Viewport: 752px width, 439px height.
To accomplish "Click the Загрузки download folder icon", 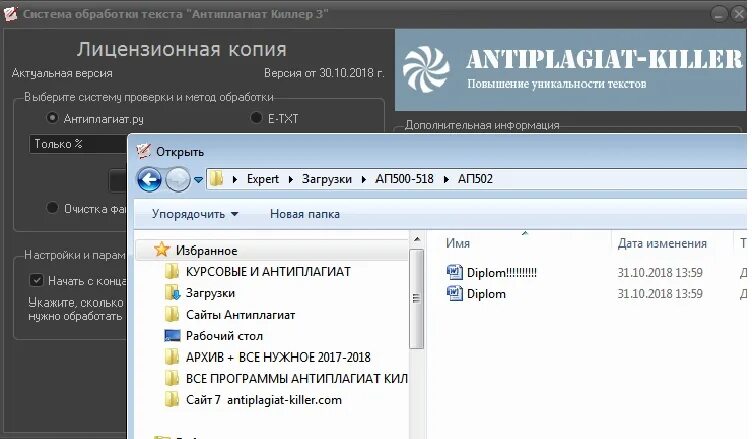I will 171,292.
